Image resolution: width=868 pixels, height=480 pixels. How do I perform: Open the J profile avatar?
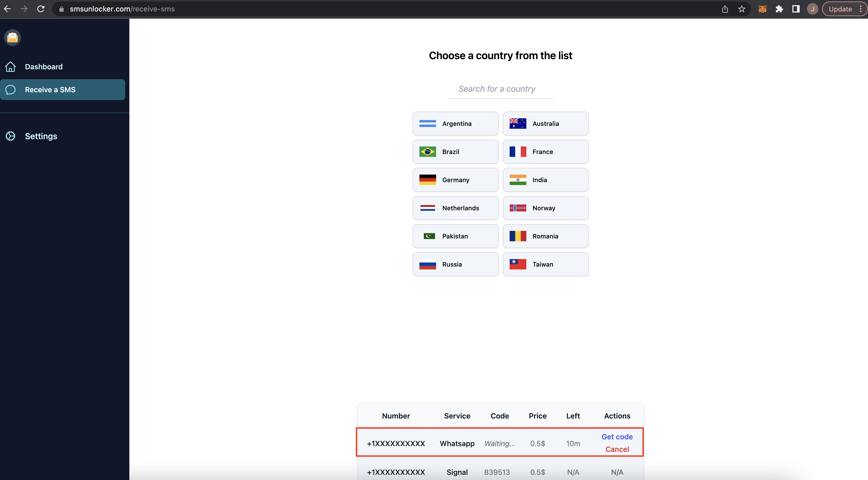[x=812, y=9]
